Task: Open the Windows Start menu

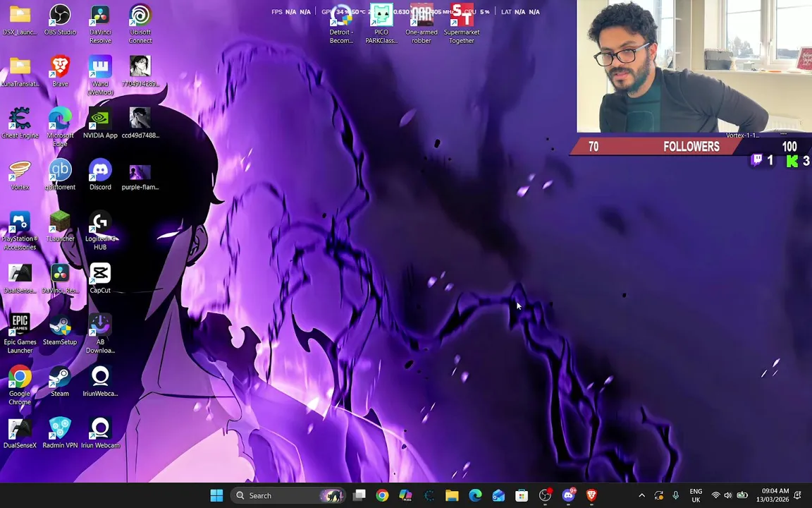Action: pyautogui.click(x=216, y=495)
